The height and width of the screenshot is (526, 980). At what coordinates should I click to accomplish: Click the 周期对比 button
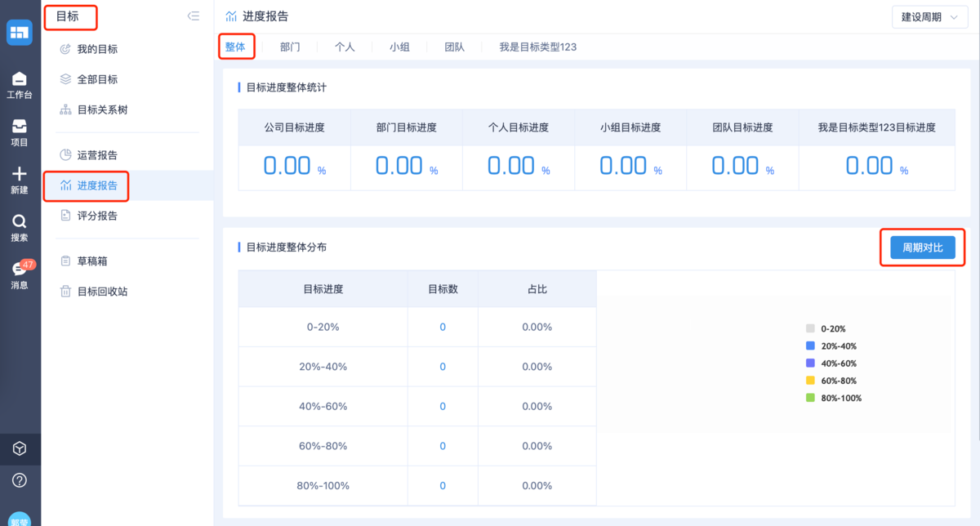coord(922,247)
